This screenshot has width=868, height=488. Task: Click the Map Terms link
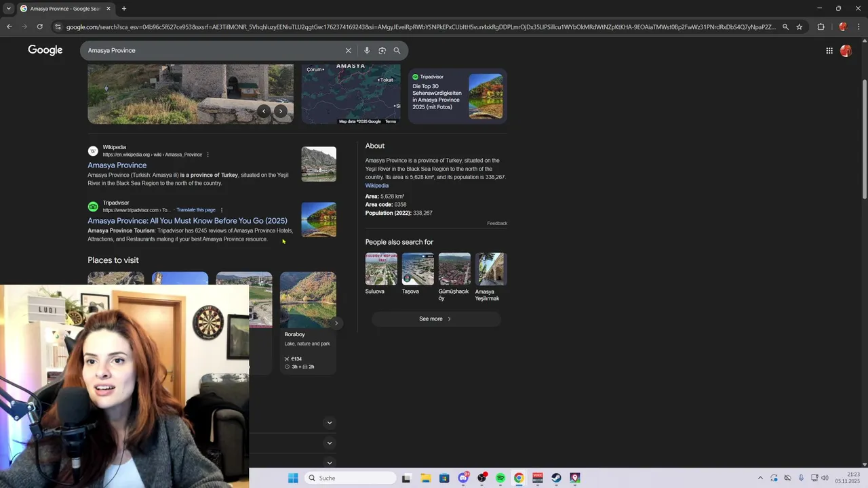pos(391,121)
